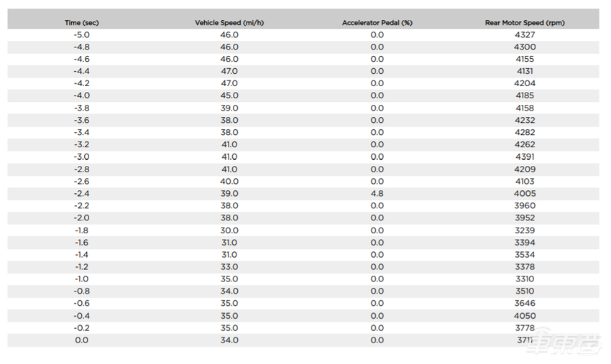The height and width of the screenshot is (364, 611).
Task: Click the 40.0 vehicle speed value
Action: (x=229, y=182)
